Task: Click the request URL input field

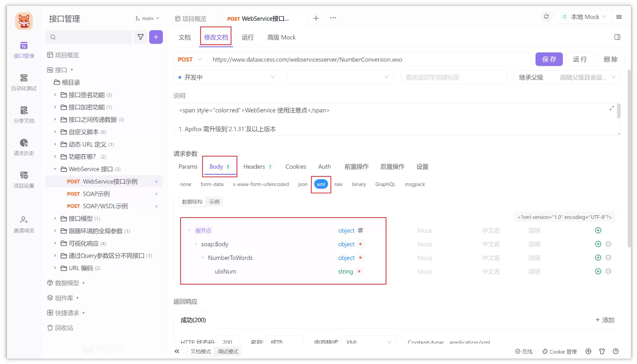Action: point(369,59)
